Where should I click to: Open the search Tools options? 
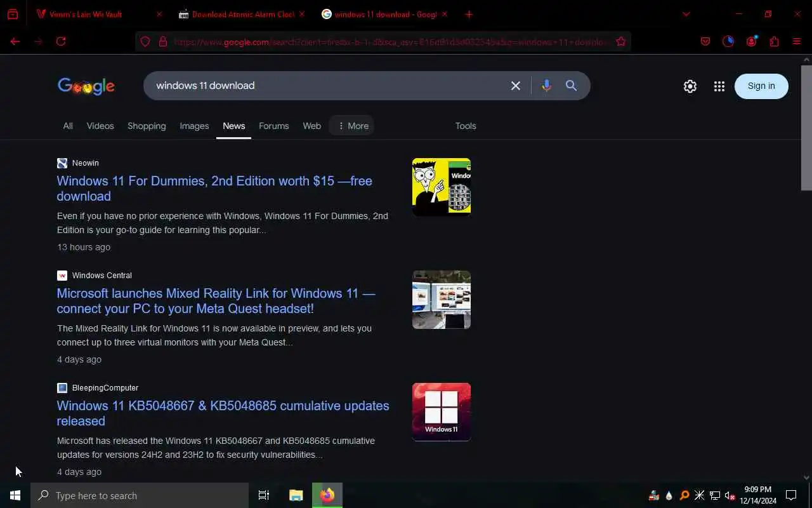click(x=466, y=126)
